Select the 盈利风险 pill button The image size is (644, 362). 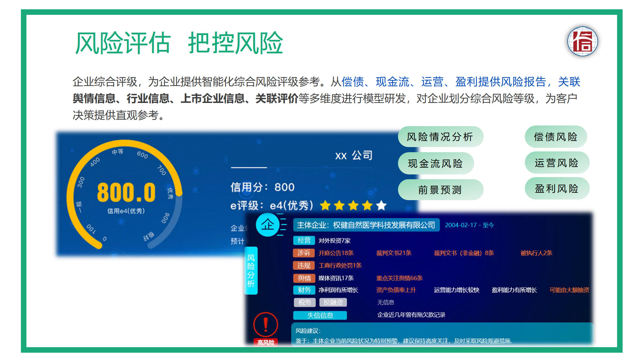pyautogui.click(x=557, y=189)
